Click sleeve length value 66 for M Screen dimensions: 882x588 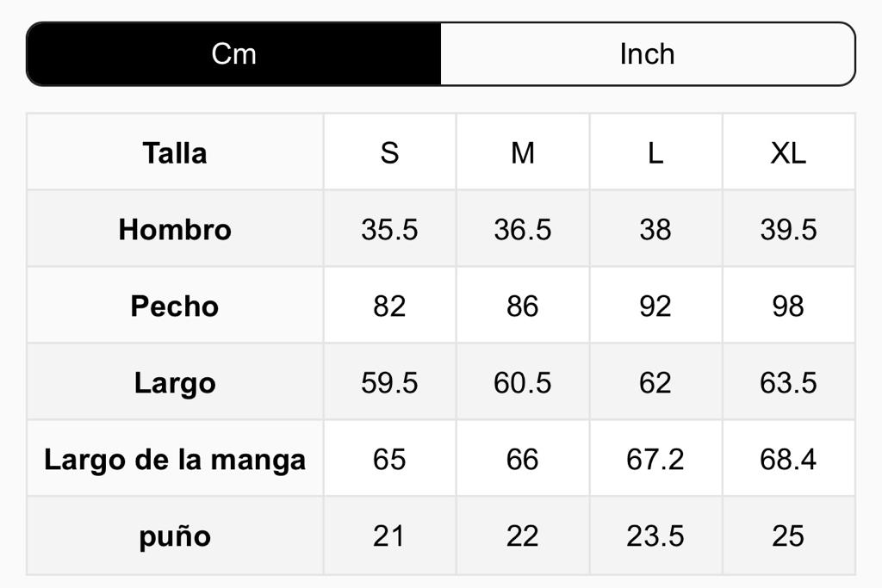(523, 459)
